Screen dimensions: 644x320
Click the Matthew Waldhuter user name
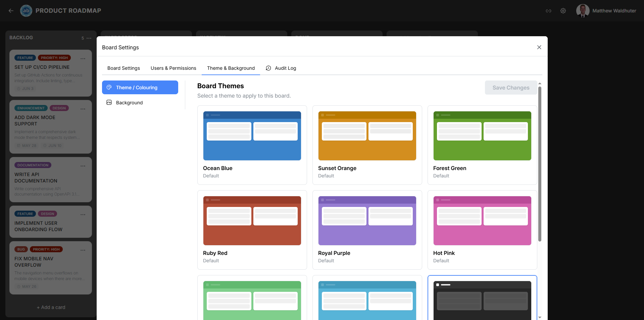click(x=614, y=11)
